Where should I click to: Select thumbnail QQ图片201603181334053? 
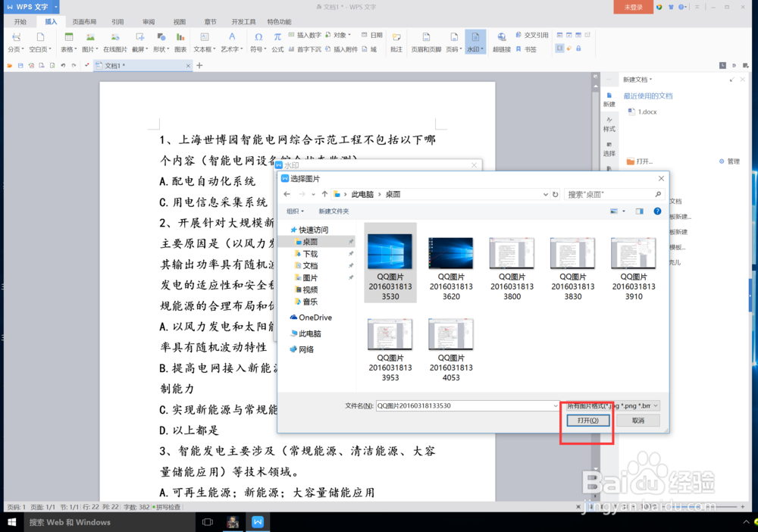click(450, 333)
